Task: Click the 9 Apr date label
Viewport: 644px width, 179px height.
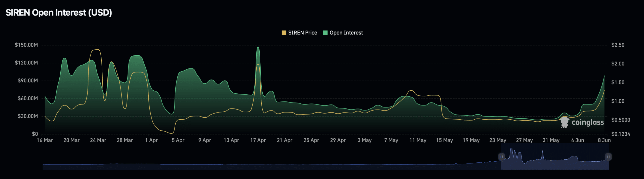Action: click(205, 140)
